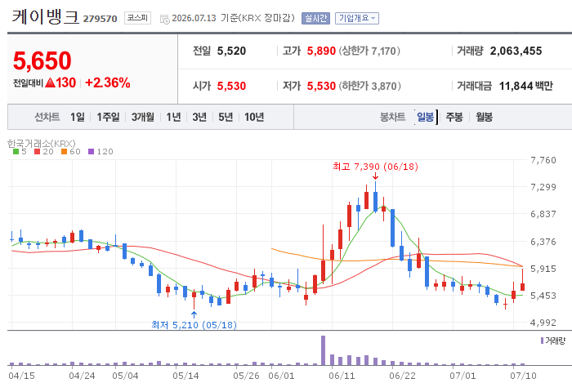Click the 06/11 date axis label

(342, 376)
